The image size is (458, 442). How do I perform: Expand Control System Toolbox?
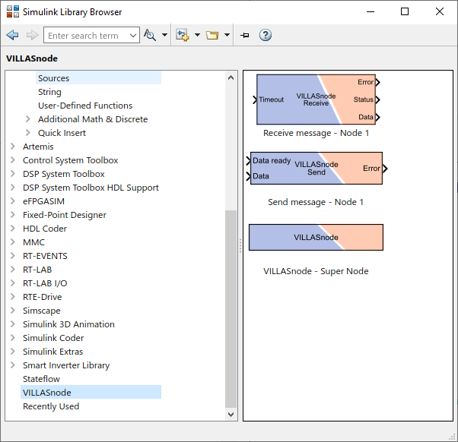(x=13, y=160)
